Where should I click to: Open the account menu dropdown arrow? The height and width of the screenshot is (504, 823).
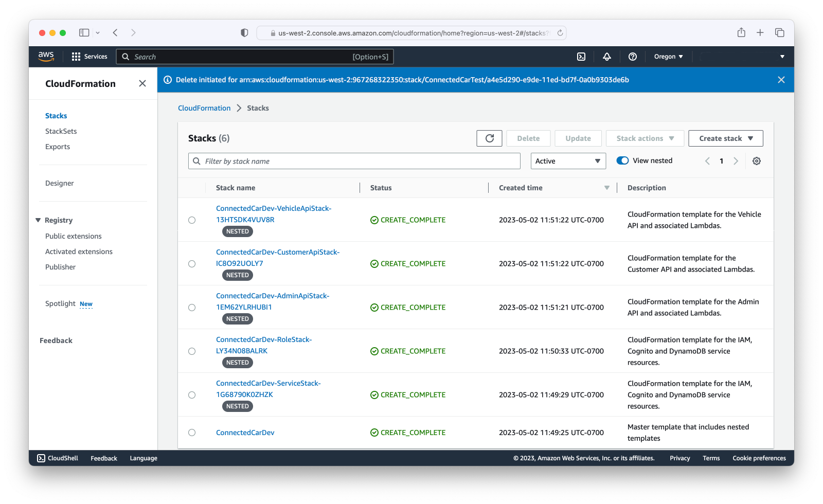[782, 57]
